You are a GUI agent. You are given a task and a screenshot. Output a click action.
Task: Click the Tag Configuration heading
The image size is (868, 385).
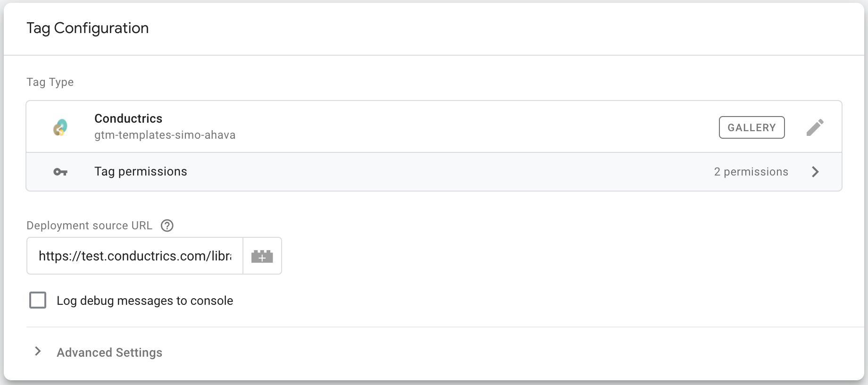click(x=88, y=28)
